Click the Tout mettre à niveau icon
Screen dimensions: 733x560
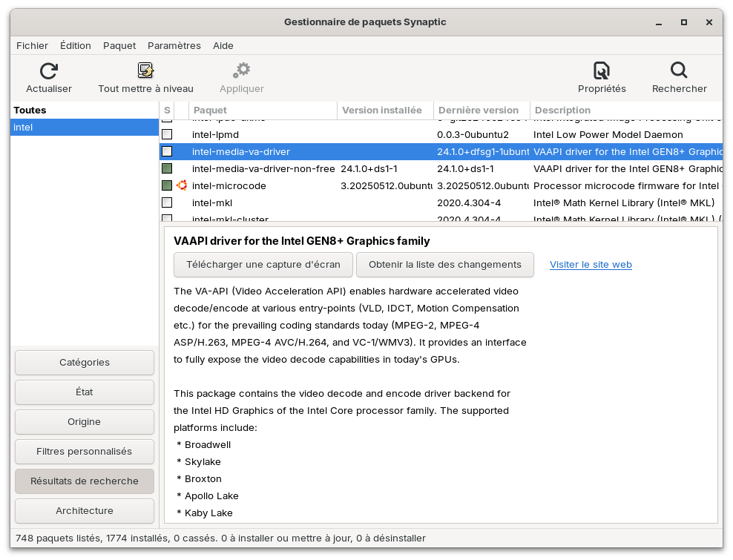(x=145, y=71)
